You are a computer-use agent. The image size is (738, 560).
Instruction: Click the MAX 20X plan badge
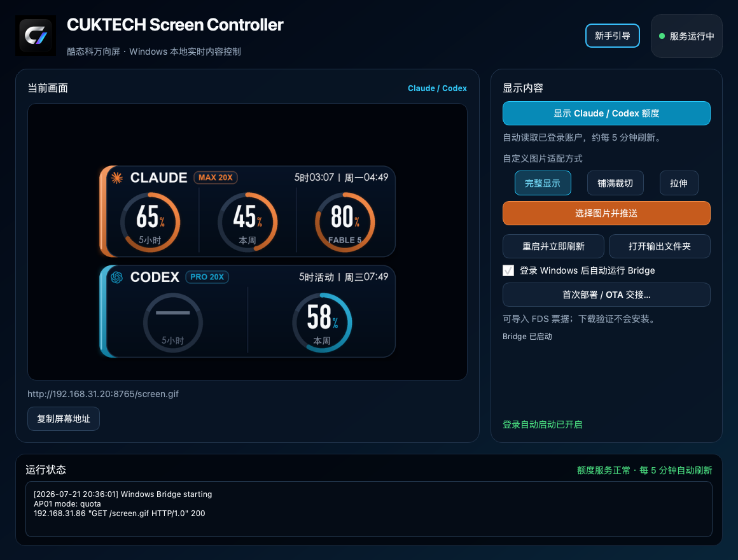click(x=216, y=178)
